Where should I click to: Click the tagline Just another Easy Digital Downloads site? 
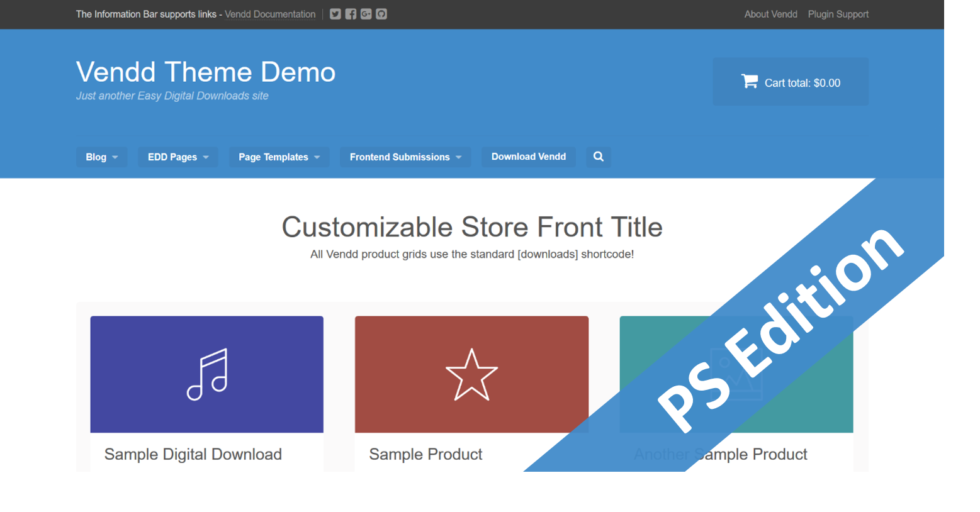coord(172,96)
